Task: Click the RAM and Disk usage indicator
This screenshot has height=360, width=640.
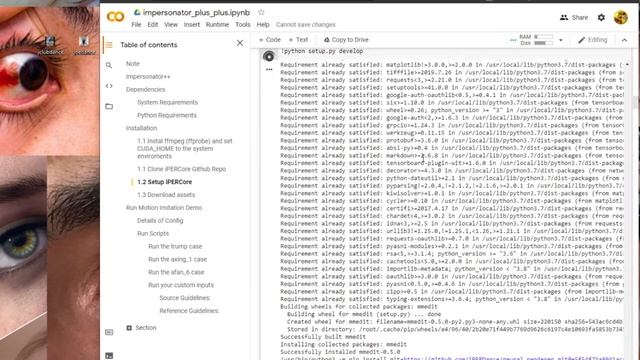Action: point(536,40)
